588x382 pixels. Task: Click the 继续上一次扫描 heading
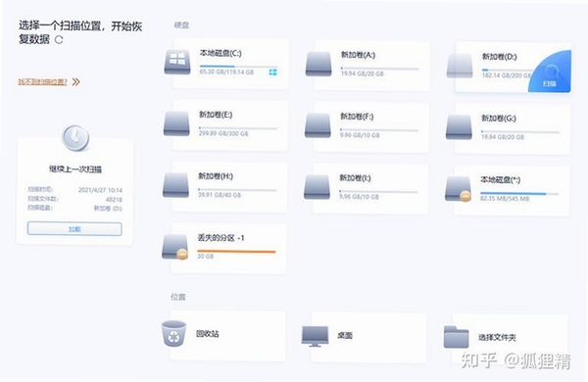pos(75,169)
